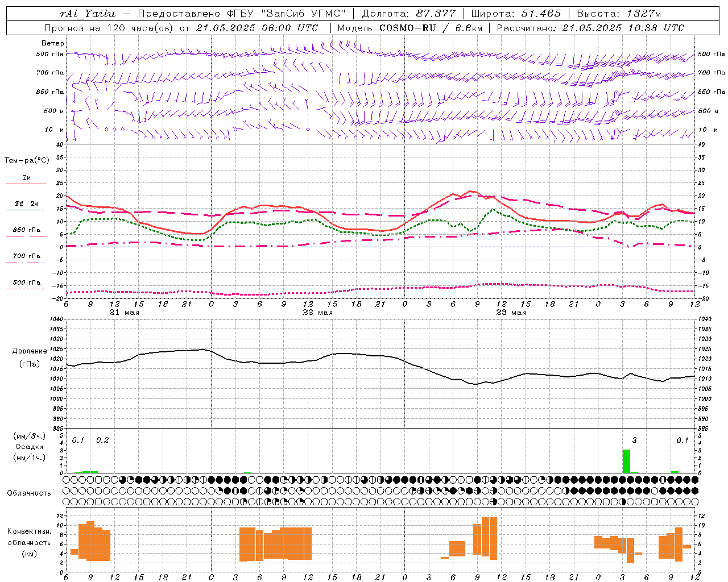Click the green dotted 850 гПа temperature legend line

pyautogui.click(x=26, y=236)
